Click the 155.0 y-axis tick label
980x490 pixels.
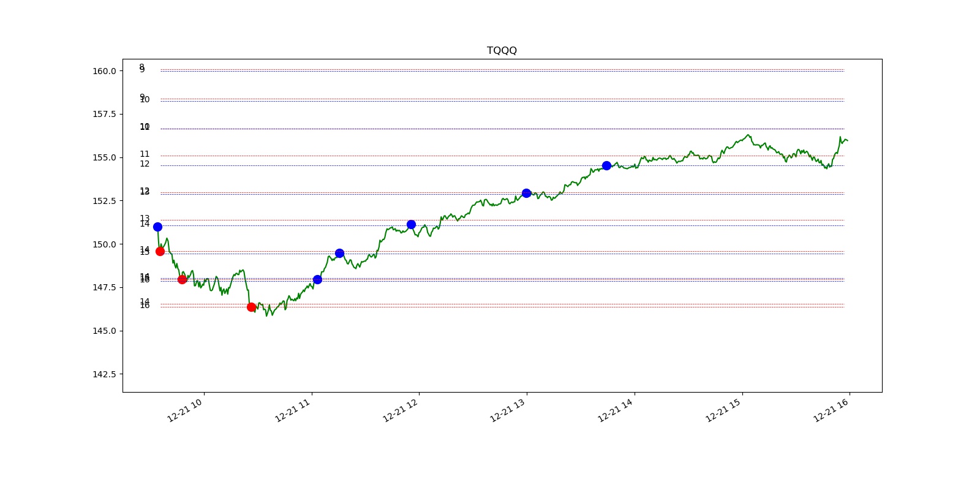[104, 157]
